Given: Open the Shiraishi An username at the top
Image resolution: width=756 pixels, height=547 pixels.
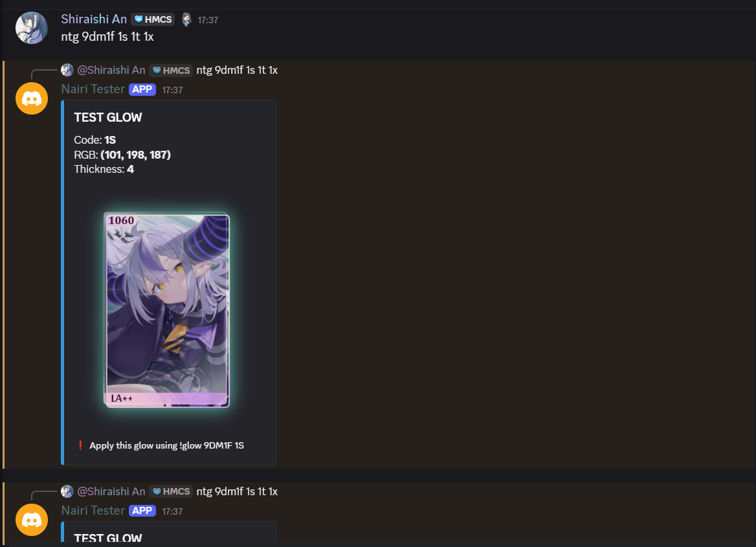Looking at the screenshot, I should pyautogui.click(x=94, y=19).
